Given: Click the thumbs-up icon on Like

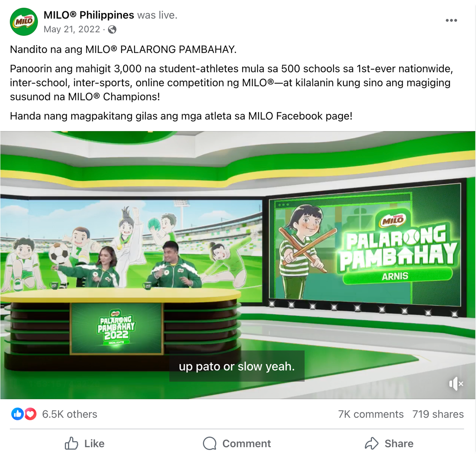Looking at the screenshot, I should (71, 443).
